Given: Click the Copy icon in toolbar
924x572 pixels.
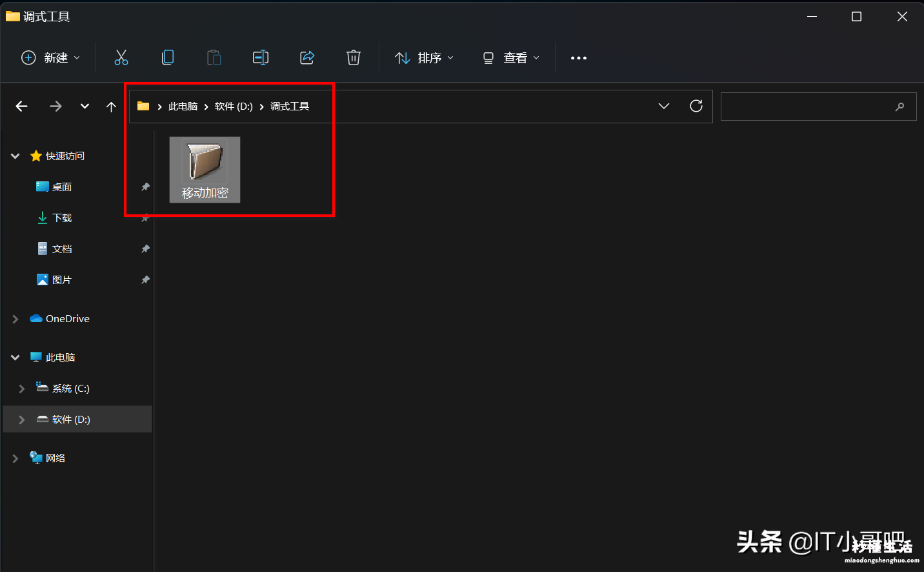Looking at the screenshot, I should [x=168, y=58].
